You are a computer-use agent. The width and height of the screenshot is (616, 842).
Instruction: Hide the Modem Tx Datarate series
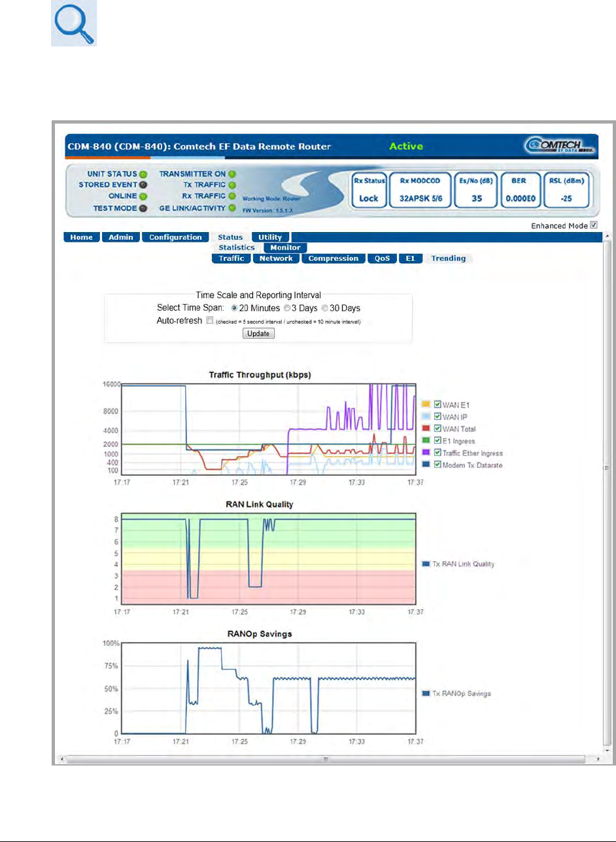click(x=437, y=465)
